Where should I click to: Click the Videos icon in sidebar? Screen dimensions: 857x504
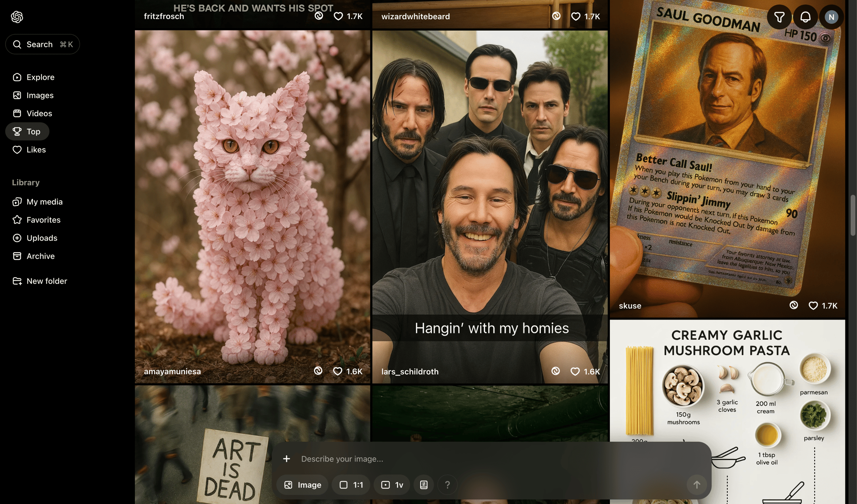[x=17, y=114]
